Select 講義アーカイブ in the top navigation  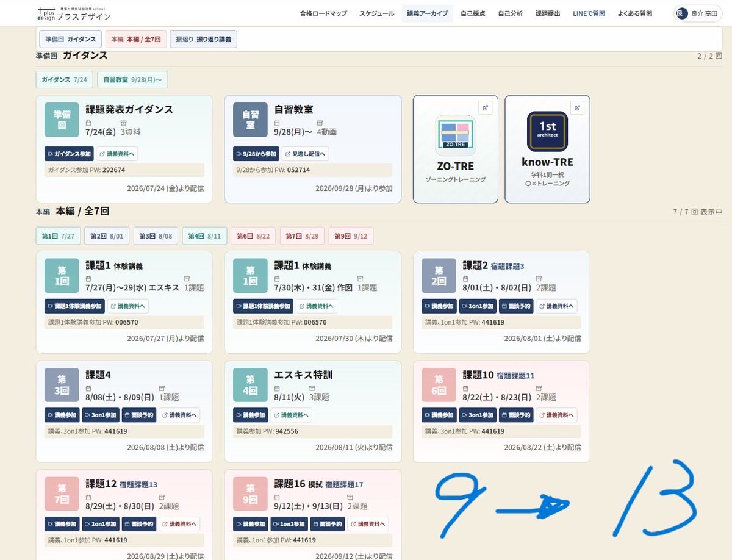point(427,13)
